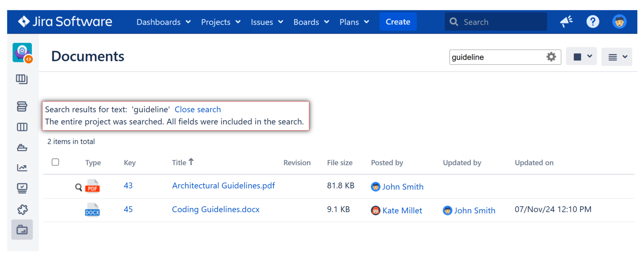Expand the Plans menu
This screenshot has width=644, height=262.
click(354, 22)
